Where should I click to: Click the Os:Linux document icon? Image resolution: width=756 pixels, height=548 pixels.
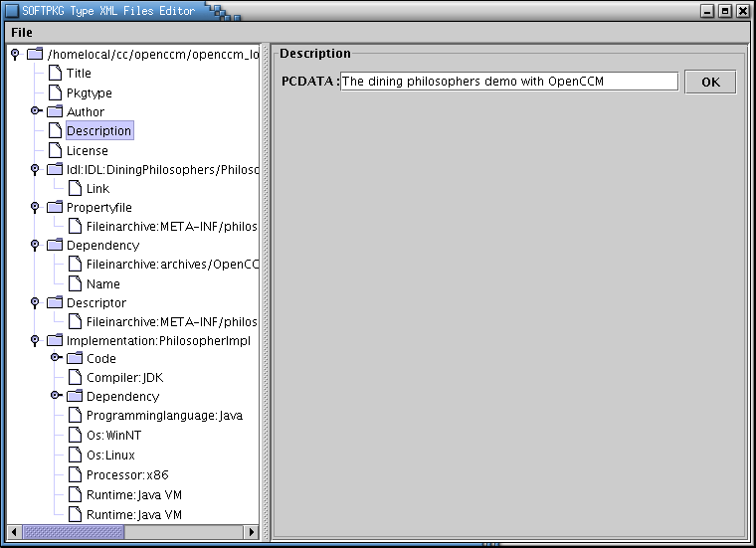(76, 455)
